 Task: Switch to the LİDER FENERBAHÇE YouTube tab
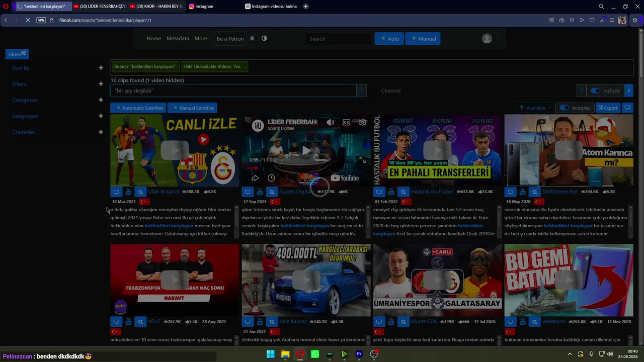99,7
